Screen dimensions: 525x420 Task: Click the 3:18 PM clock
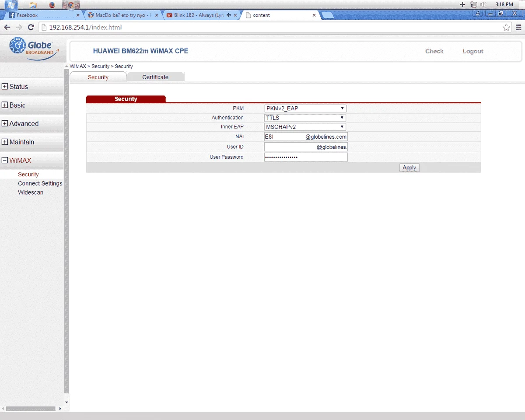[x=504, y=4]
